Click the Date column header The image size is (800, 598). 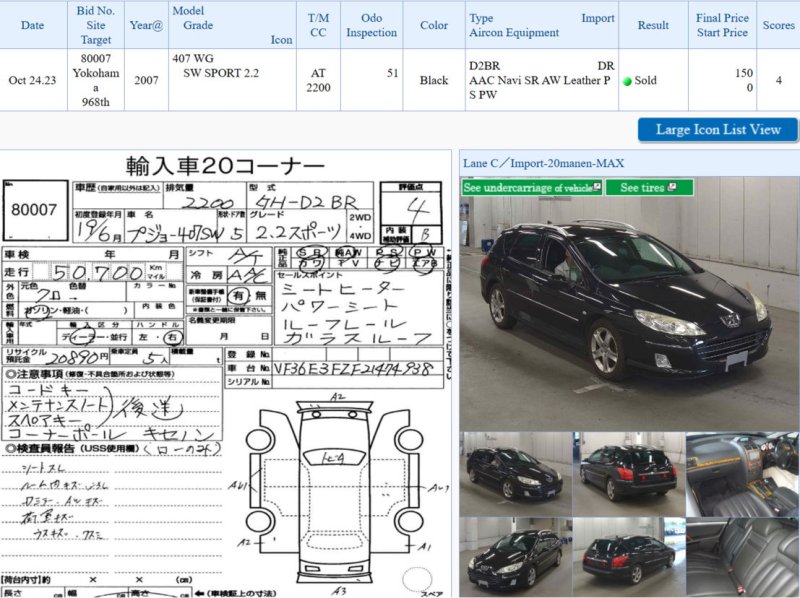tap(32, 25)
